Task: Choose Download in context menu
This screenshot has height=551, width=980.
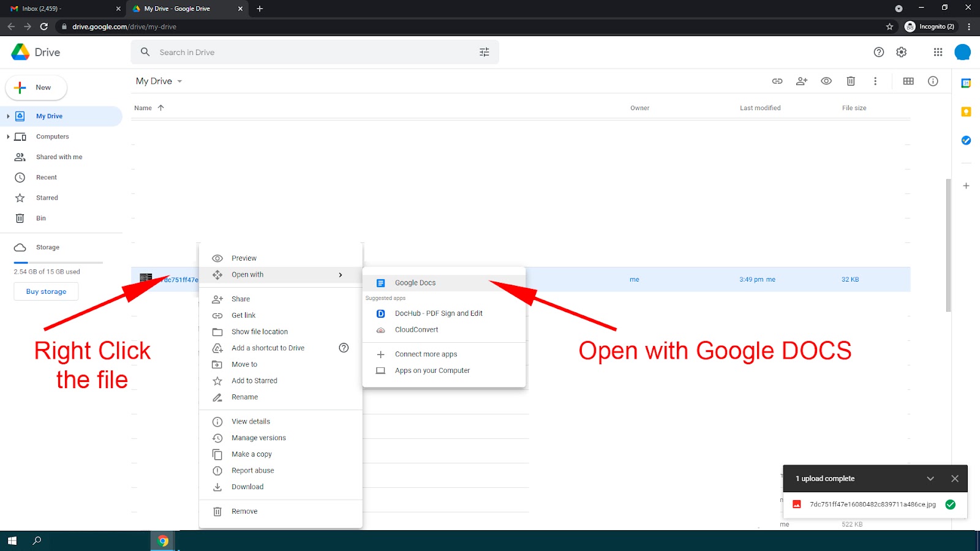Action: (x=281, y=487)
